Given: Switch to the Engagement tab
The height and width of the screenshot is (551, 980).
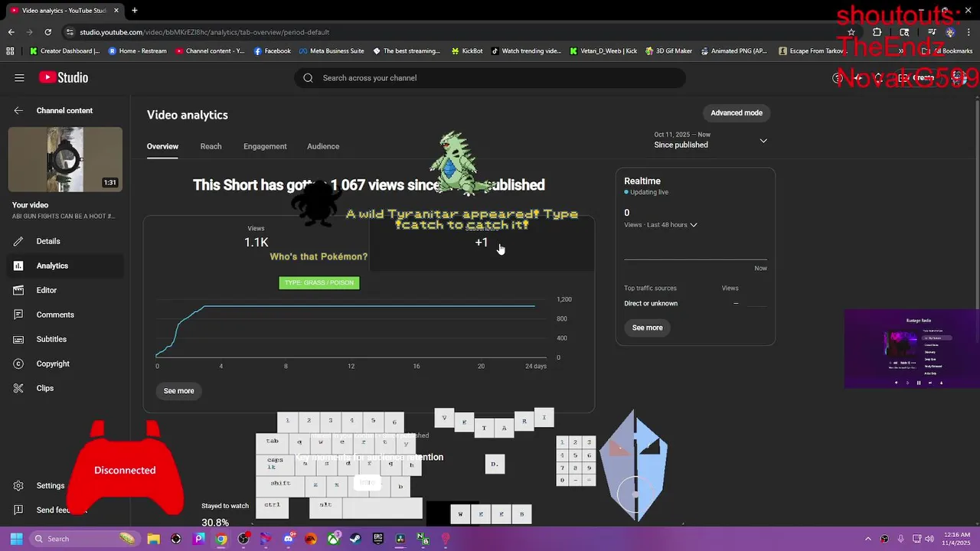Looking at the screenshot, I should coord(265,146).
